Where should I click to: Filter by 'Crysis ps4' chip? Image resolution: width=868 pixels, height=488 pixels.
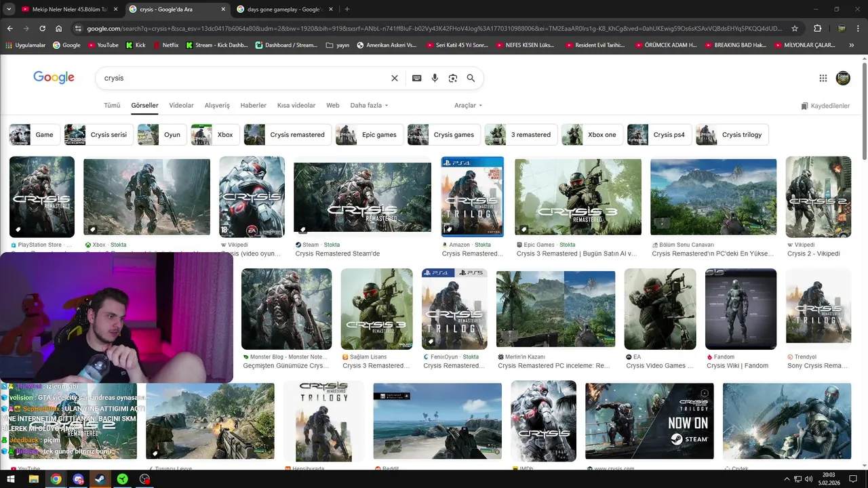pyautogui.click(x=660, y=134)
